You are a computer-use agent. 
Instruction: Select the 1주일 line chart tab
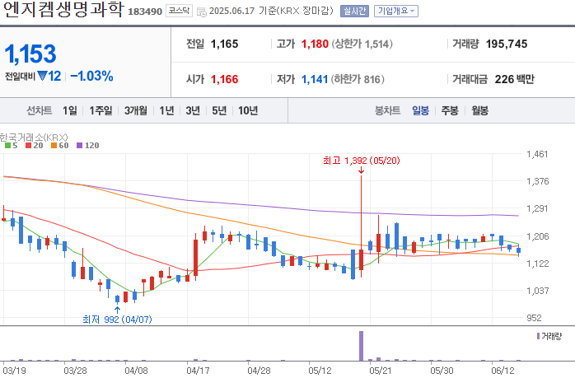[101, 110]
